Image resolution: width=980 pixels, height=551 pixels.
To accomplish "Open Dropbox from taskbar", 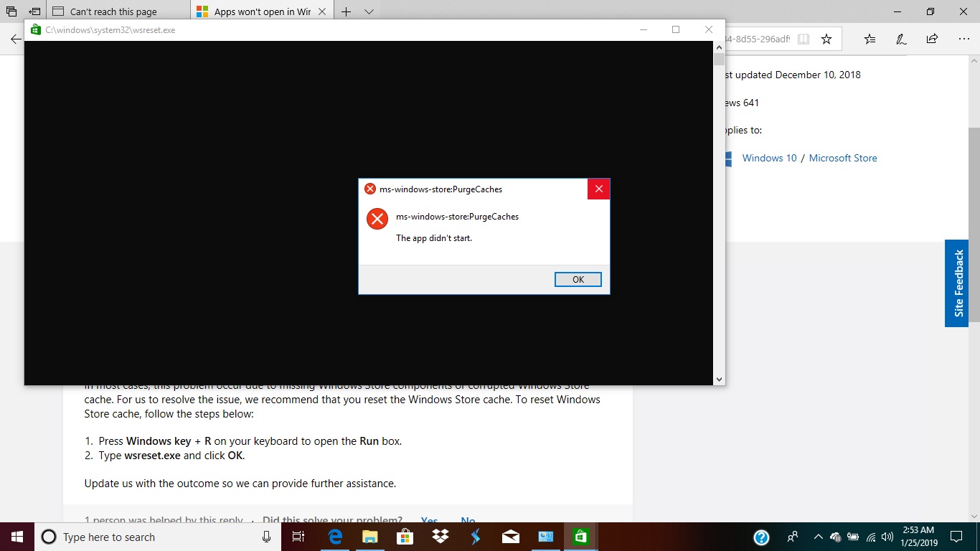I will [440, 537].
